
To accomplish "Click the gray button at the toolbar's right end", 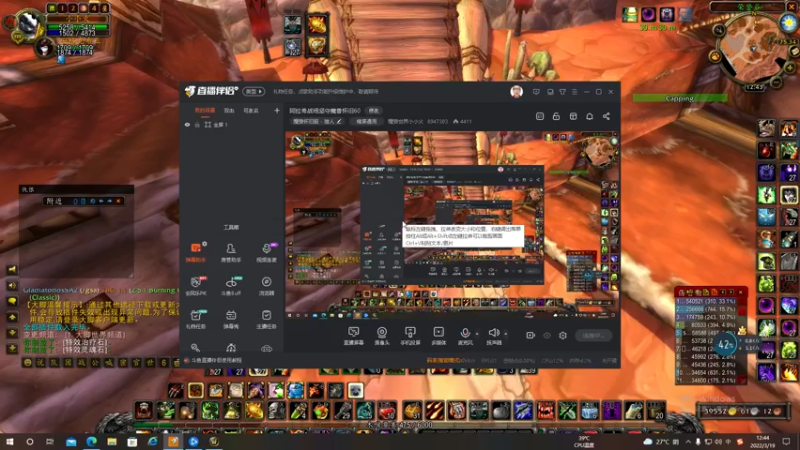I will pos(593,335).
